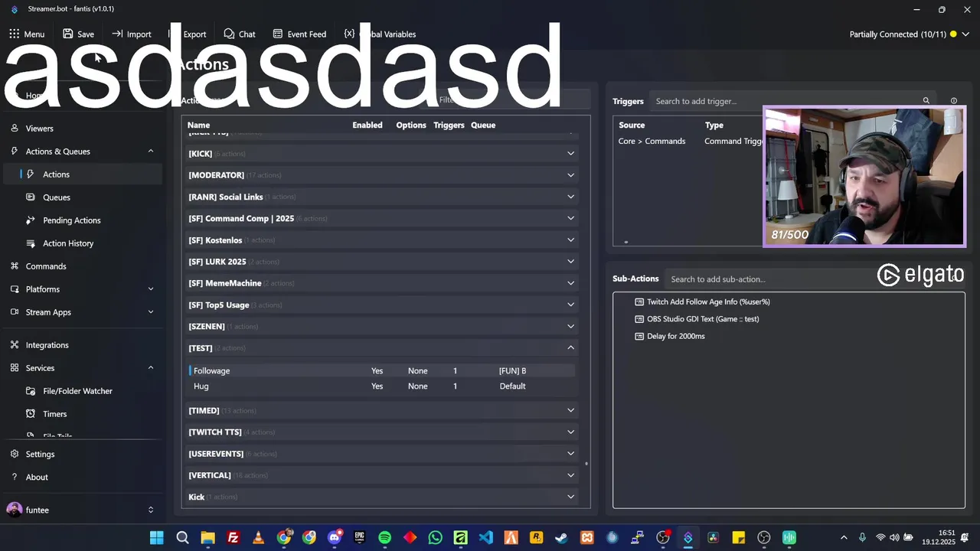
Task: Open FileZilla from the taskbar
Action: click(233, 538)
